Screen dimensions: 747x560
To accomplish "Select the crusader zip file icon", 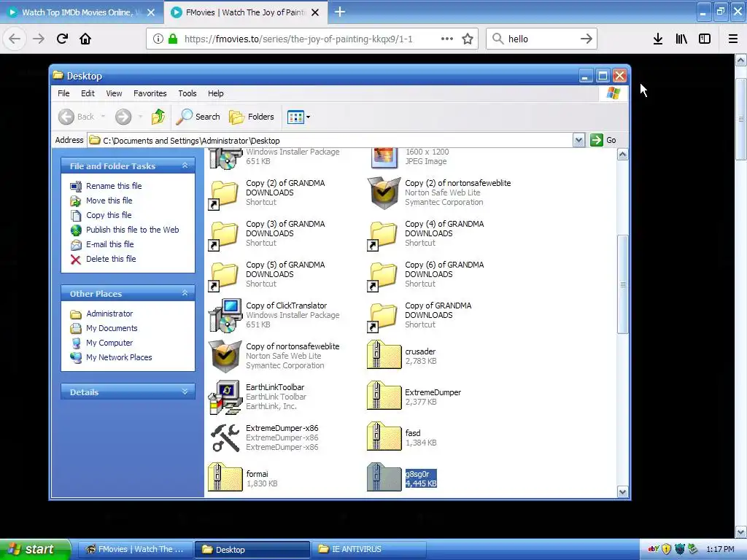I will (384, 355).
